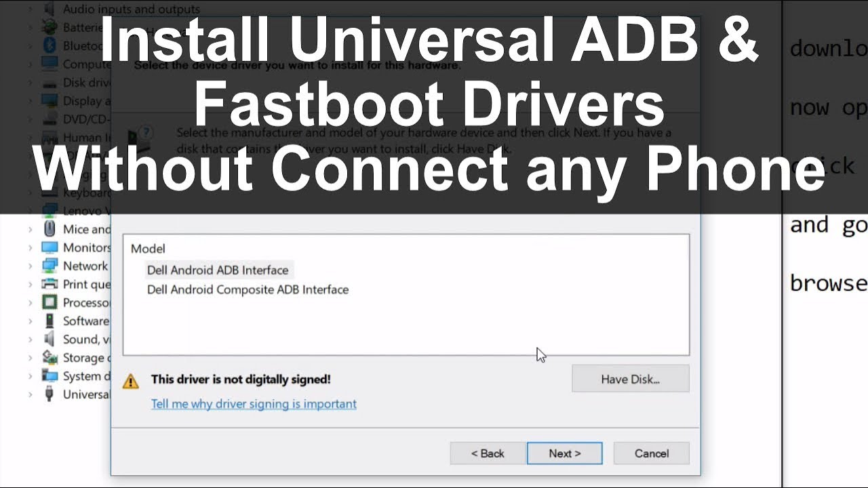Viewport: 868px width, 488px height.
Task: Cancel the driver install wizard
Action: (x=652, y=453)
